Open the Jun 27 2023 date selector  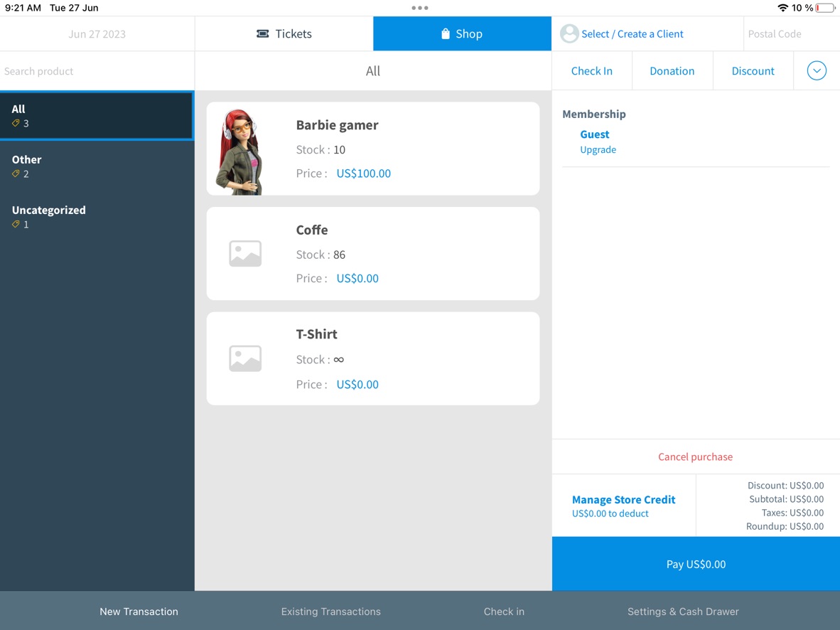97,33
